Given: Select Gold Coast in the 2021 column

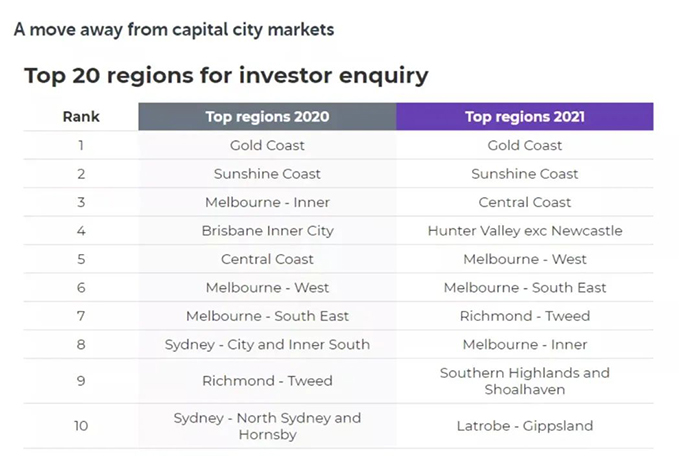Looking at the screenshot, I should [x=525, y=145].
